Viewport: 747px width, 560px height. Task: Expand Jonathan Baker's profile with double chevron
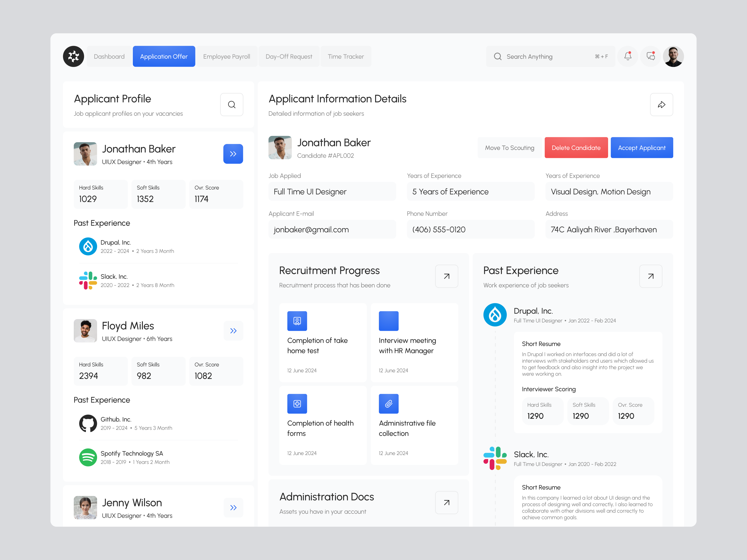pyautogui.click(x=233, y=154)
